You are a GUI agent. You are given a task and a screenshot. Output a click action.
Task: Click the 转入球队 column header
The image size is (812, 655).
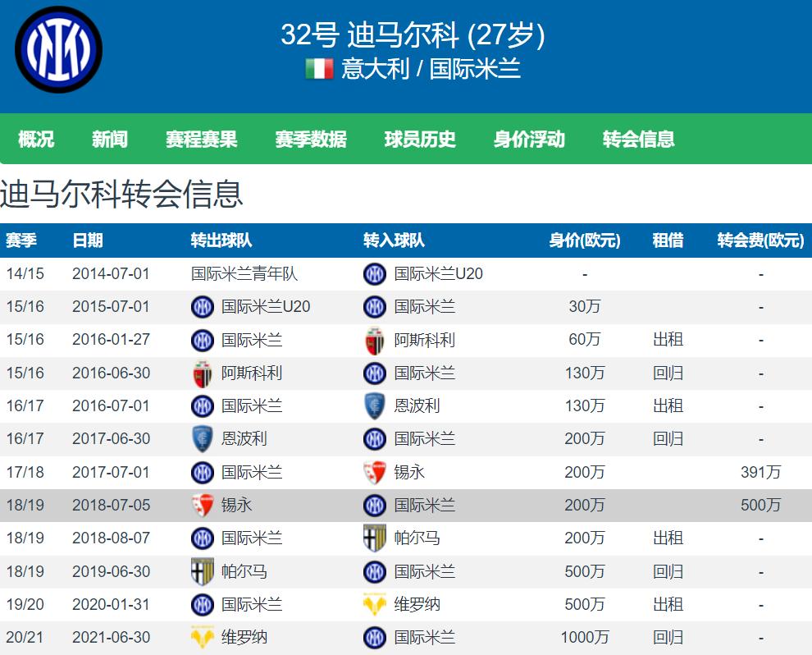coord(394,240)
